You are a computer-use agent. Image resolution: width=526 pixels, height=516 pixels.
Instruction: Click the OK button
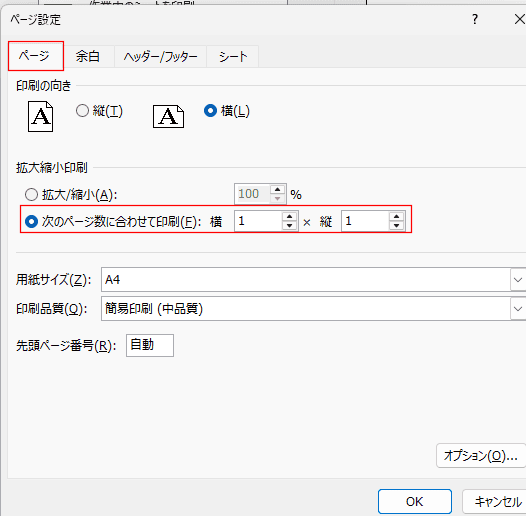(x=415, y=502)
